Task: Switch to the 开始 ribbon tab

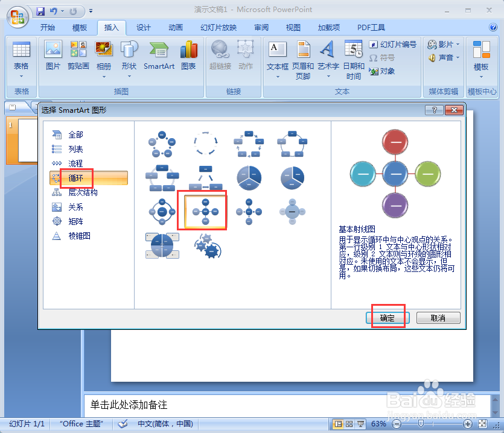Action: point(48,28)
